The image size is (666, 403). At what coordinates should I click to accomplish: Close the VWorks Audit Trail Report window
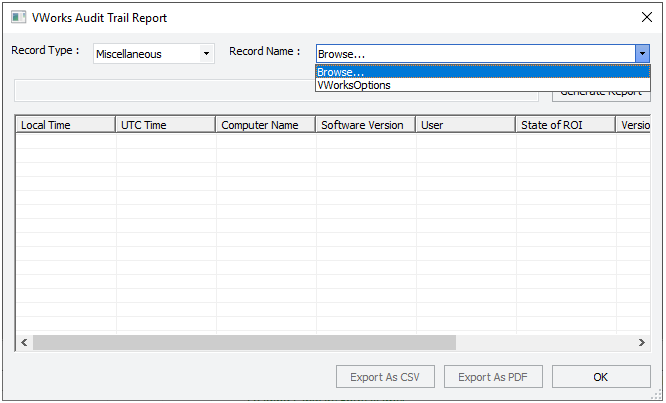647,17
